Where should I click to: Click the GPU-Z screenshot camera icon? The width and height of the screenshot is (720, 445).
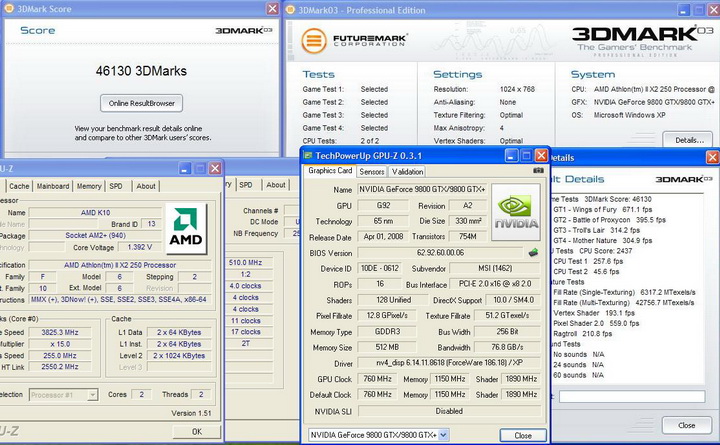538,171
